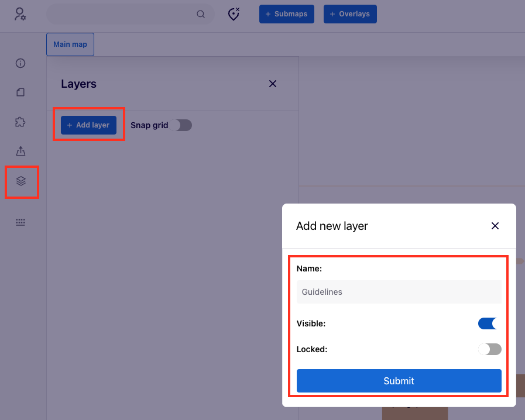525x420 pixels.
Task: Close the Add new layer dialog
Action: (x=495, y=226)
